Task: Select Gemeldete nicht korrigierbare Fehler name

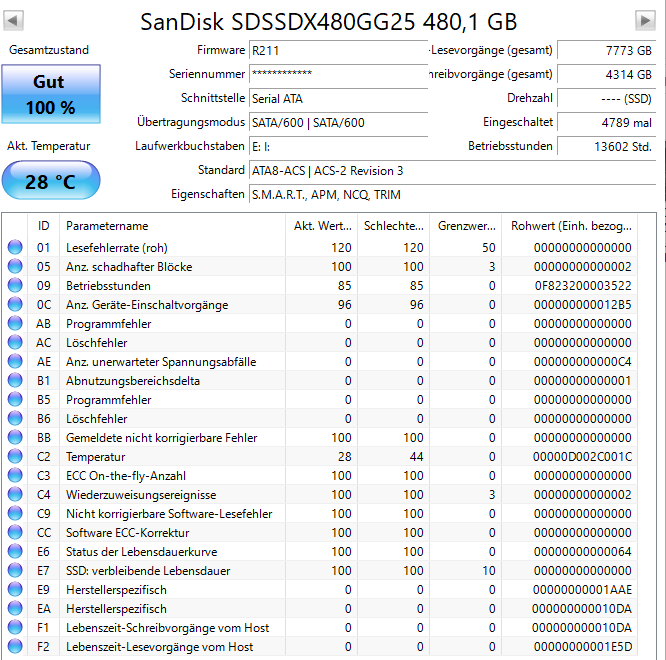Action: (161, 438)
